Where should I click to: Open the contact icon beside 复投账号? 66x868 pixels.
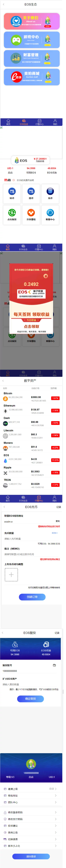click(54, 665)
